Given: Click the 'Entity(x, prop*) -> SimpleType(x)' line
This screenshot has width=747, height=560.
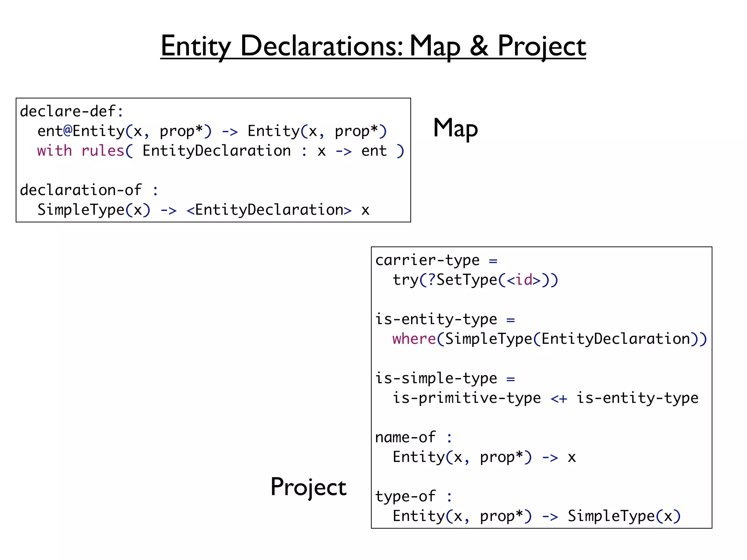Looking at the screenshot, I should tap(537, 516).
